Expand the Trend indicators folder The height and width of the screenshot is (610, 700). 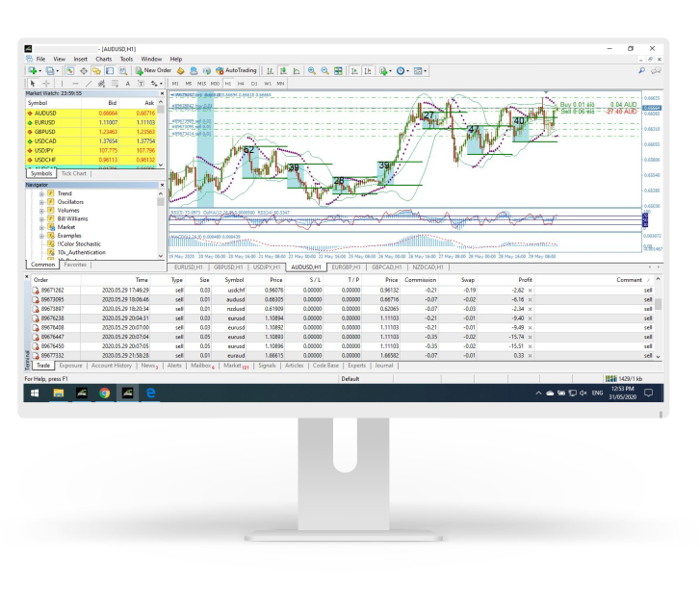pyautogui.click(x=41, y=193)
